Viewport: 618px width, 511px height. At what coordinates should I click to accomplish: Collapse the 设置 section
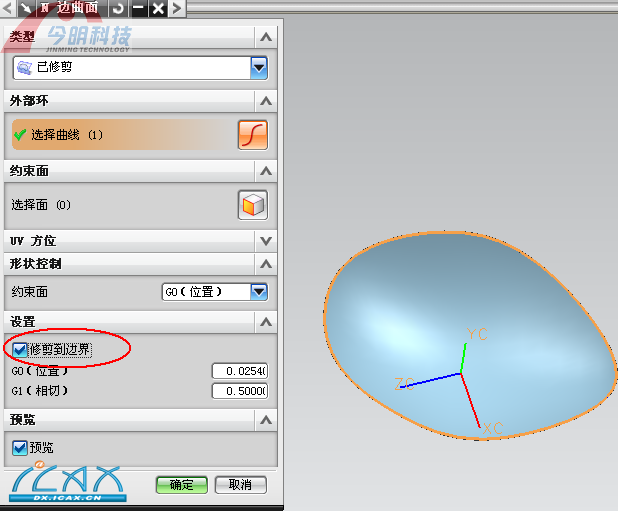pyautogui.click(x=266, y=322)
